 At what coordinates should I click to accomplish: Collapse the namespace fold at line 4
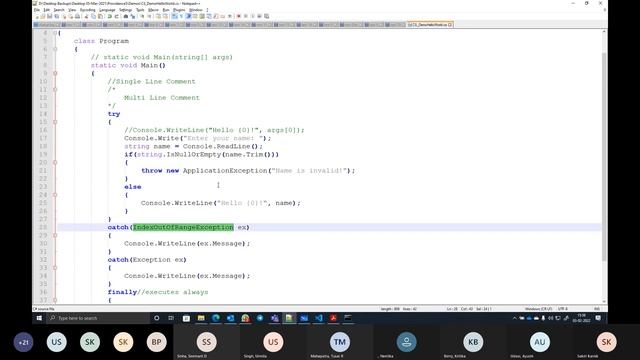[x=55, y=33]
